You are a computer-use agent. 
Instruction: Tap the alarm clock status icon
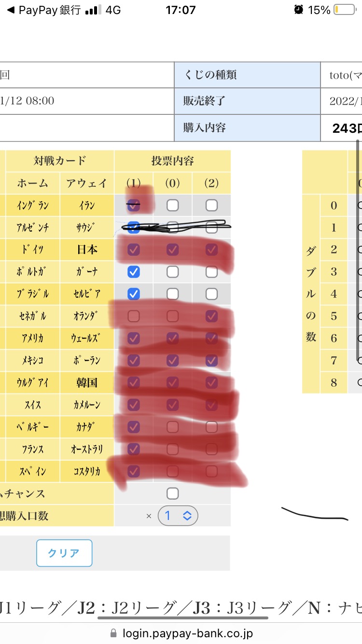(299, 10)
